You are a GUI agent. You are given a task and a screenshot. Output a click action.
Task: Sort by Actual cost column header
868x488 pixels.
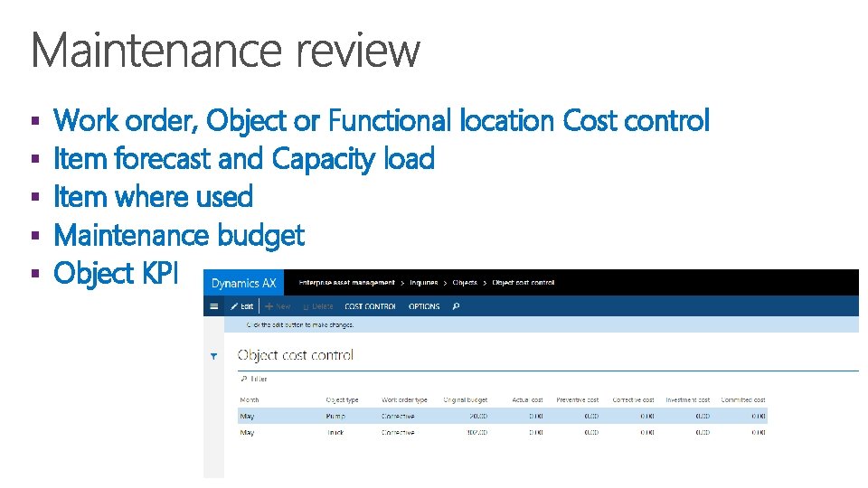click(527, 399)
